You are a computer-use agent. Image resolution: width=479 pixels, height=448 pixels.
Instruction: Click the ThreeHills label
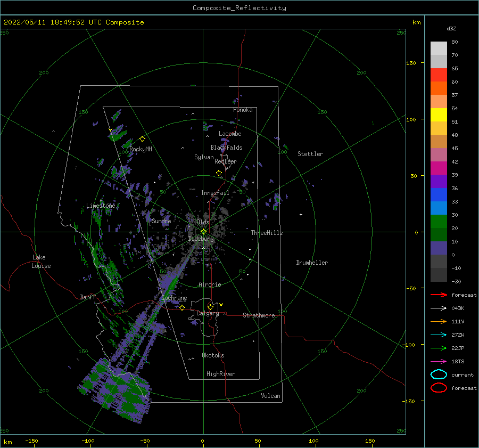click(267, 233)
